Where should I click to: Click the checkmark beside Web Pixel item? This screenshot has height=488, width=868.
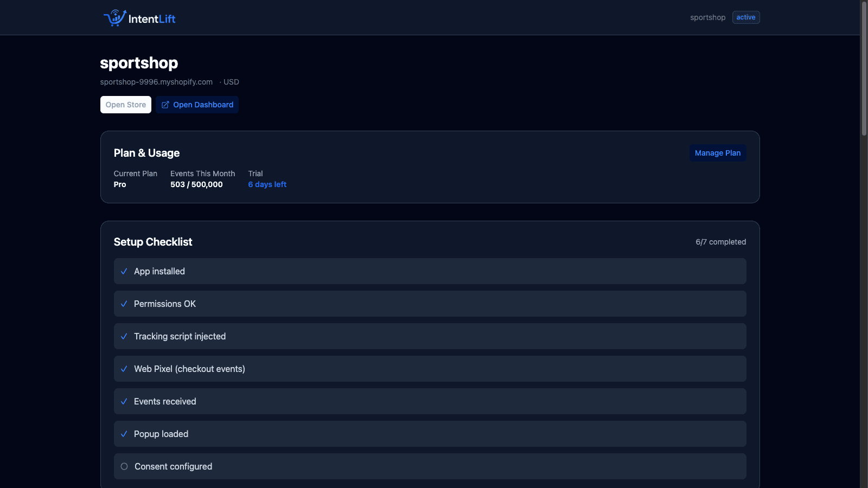tap(124, 369)
